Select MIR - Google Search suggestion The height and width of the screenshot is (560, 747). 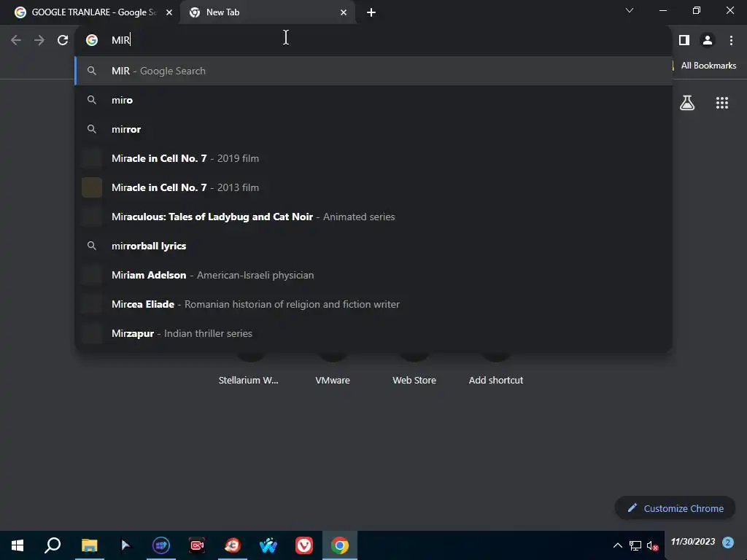[x=373, y=71]
